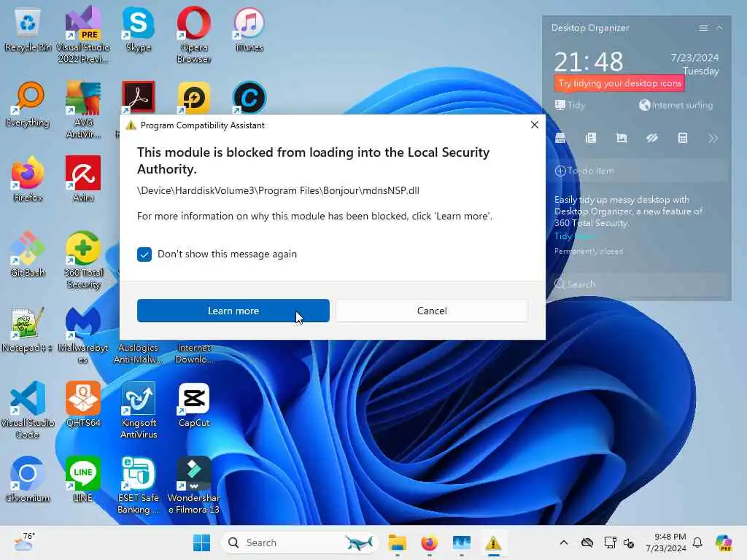
Task: Select the CapCut desktop icon
Action: [193, 405]
